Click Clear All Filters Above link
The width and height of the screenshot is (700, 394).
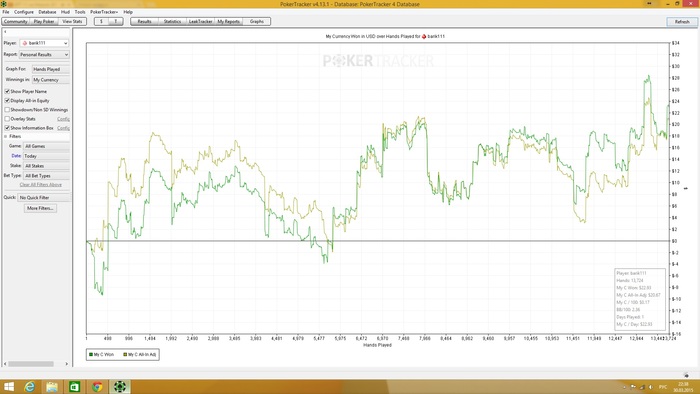tap(41, 185)
